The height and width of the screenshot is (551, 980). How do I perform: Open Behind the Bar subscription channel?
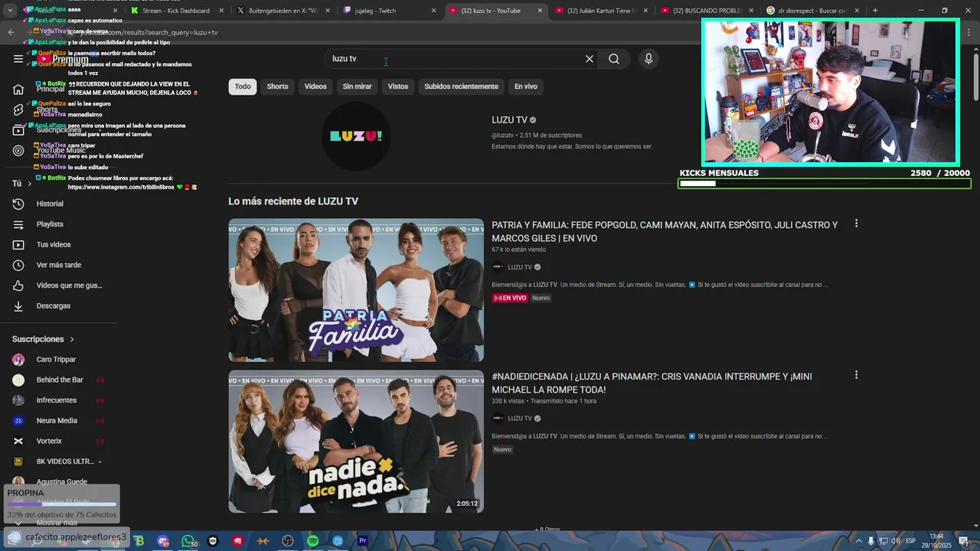(x=58, y=380)
